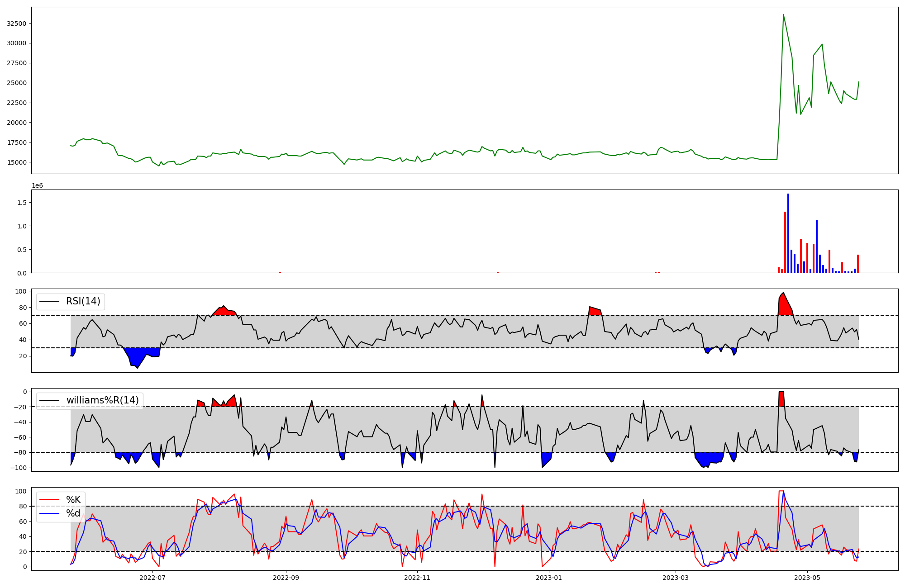The image size is (905, 588).
Task: Click the tallest red volume bar
Action: (x=785, y=242)
